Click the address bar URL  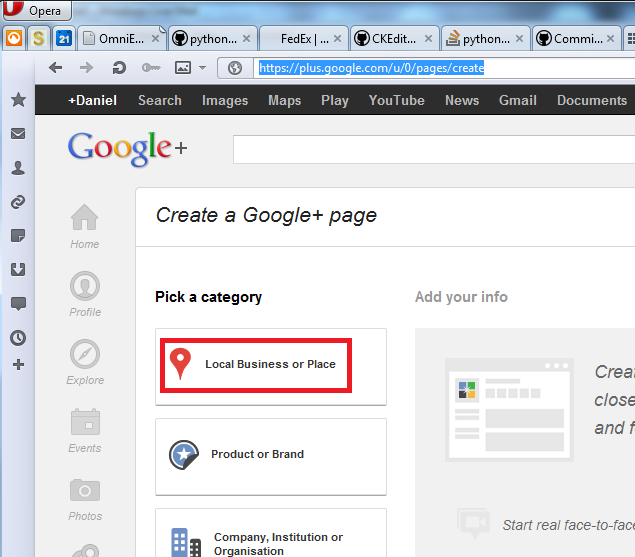pos(371,68)
